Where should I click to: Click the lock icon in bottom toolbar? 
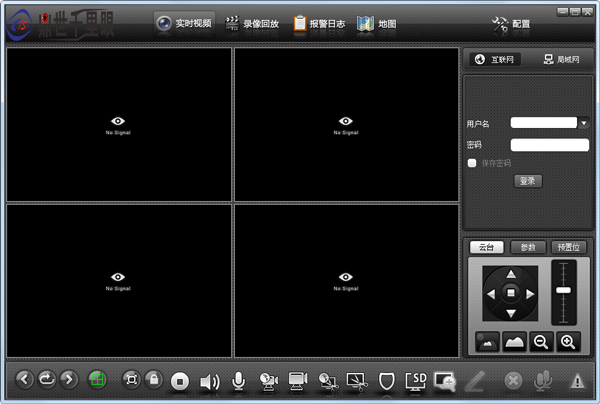point(154,379)
